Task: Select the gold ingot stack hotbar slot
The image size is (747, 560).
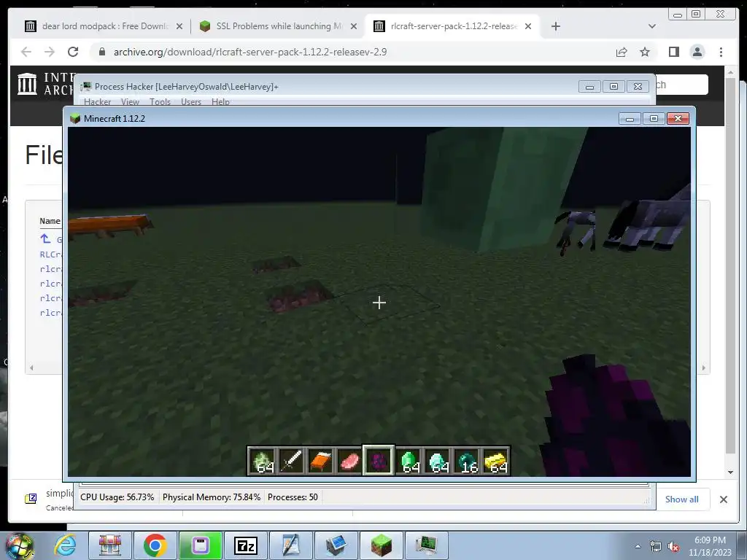Action: 495,461
